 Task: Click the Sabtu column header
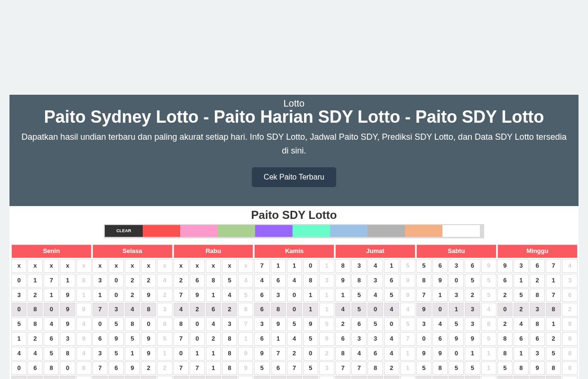[456, 251]
